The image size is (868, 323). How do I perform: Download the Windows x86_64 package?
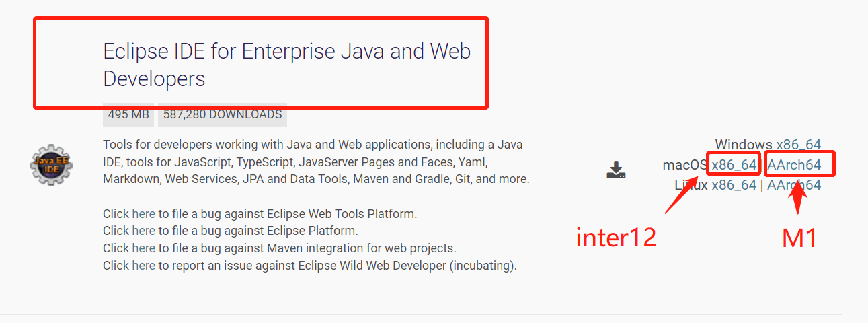click(798, 145)
